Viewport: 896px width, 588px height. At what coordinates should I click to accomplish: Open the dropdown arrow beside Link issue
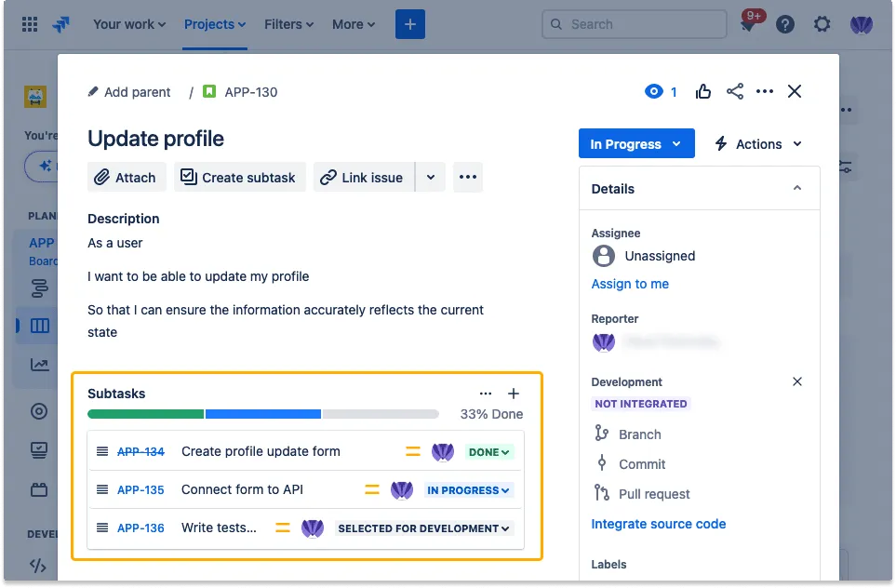(x=430, y=177)
